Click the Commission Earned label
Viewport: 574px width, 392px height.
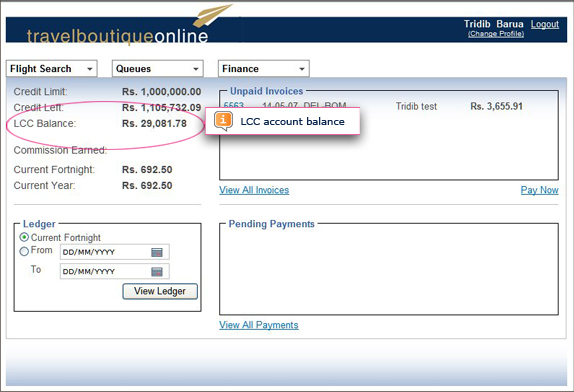click(60, 150)
